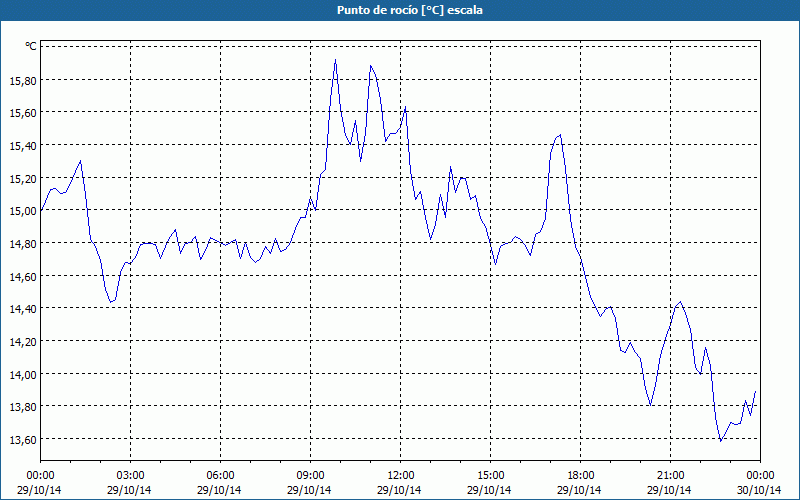Click the 21:00 time label on the x-axis
Screen dimensions: 800x500
click(670, 476)
